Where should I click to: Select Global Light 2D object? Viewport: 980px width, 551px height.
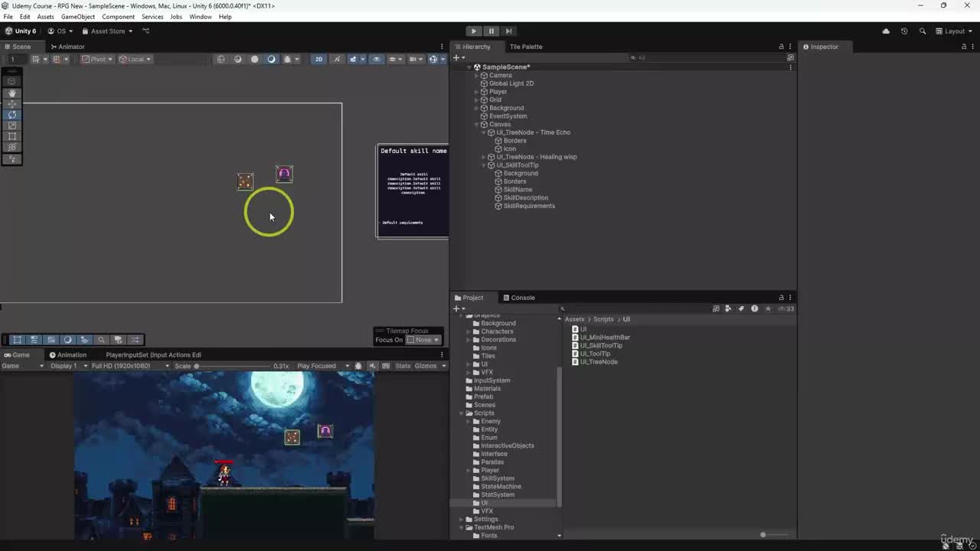pos(511,83)
